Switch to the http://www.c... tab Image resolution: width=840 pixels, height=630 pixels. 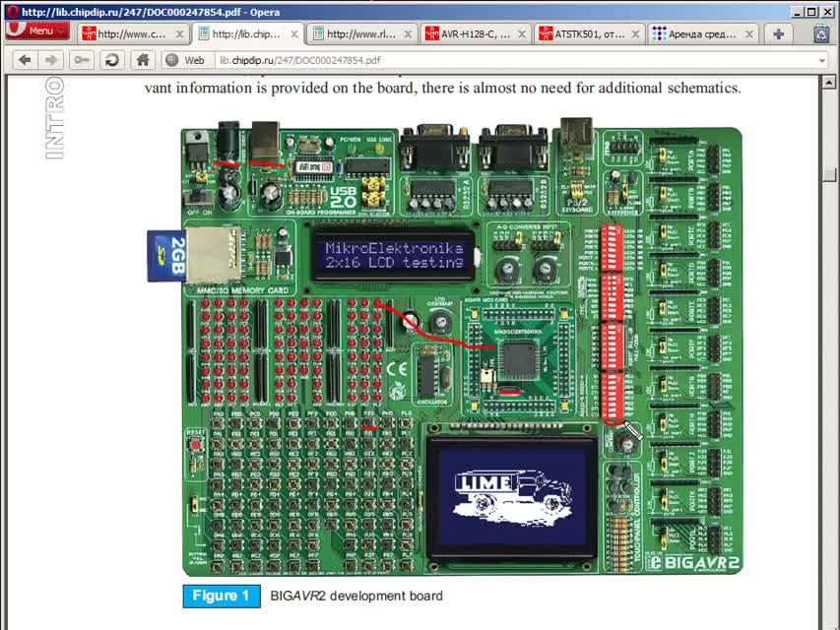click(132, 33)
